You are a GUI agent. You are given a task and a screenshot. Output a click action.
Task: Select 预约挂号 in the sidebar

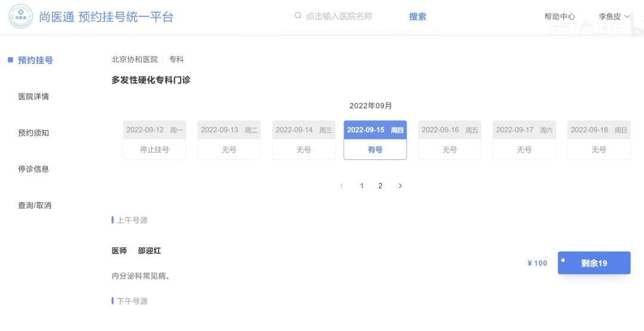tap(35, 60)
